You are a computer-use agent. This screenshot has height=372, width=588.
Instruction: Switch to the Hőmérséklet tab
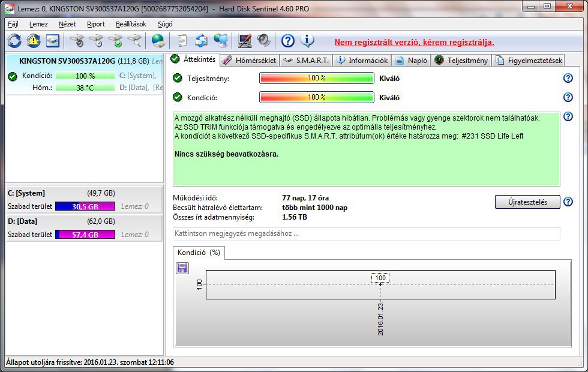[250, 61]
